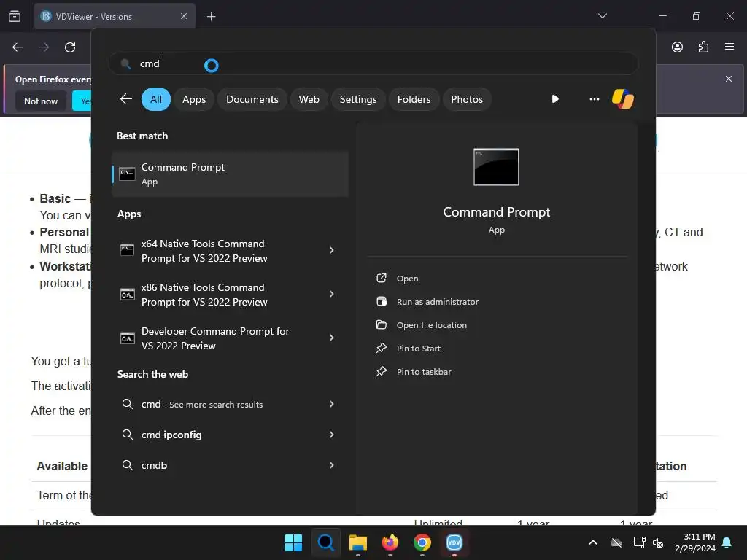
Task: Expand x86 Native Tools Command Prompt chevron
Action: tap(332, 294)
